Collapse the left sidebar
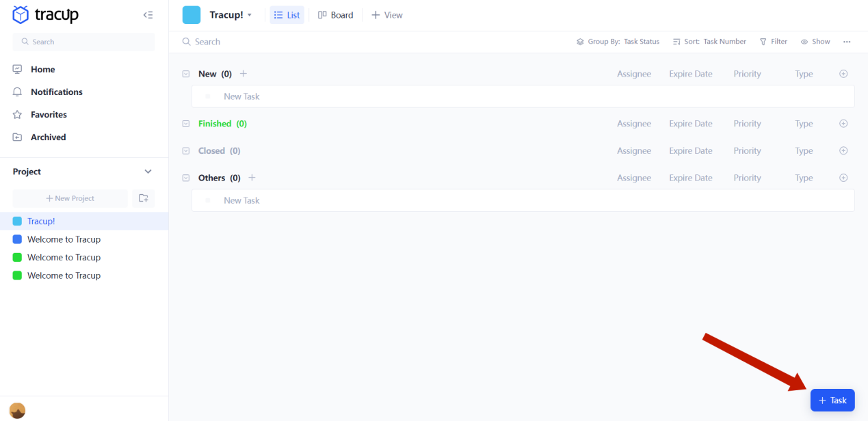 (148, 14)
